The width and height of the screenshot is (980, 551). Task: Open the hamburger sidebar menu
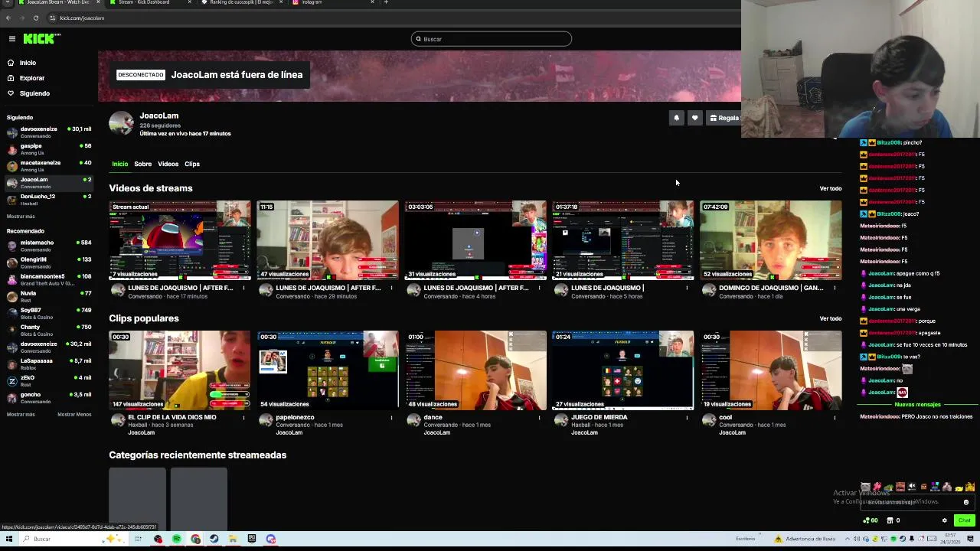click(x=11, y=38)
